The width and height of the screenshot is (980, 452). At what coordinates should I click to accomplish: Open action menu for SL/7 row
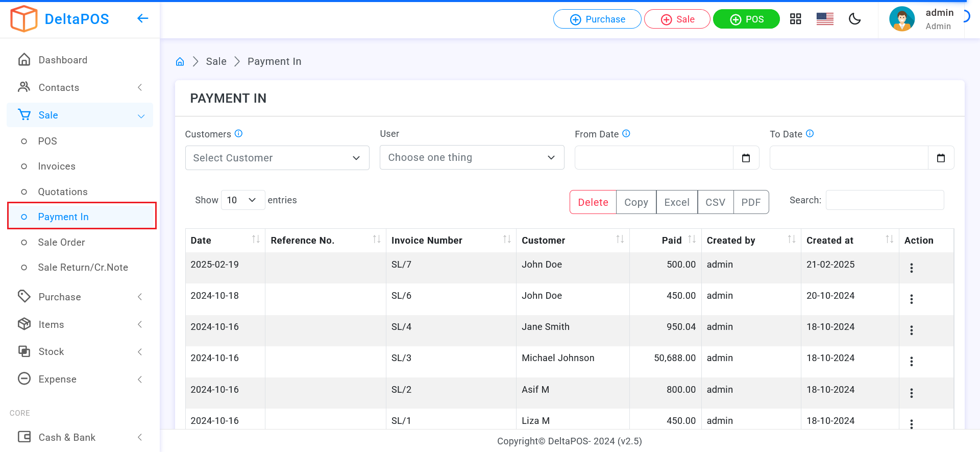point(911,268)
